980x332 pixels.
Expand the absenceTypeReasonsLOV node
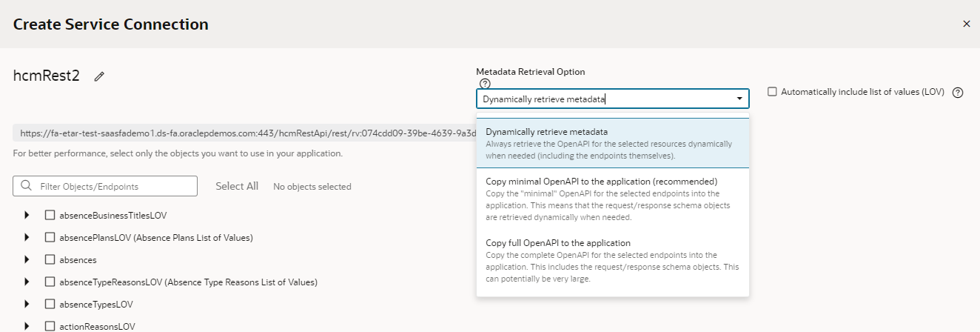pos(27,282)
